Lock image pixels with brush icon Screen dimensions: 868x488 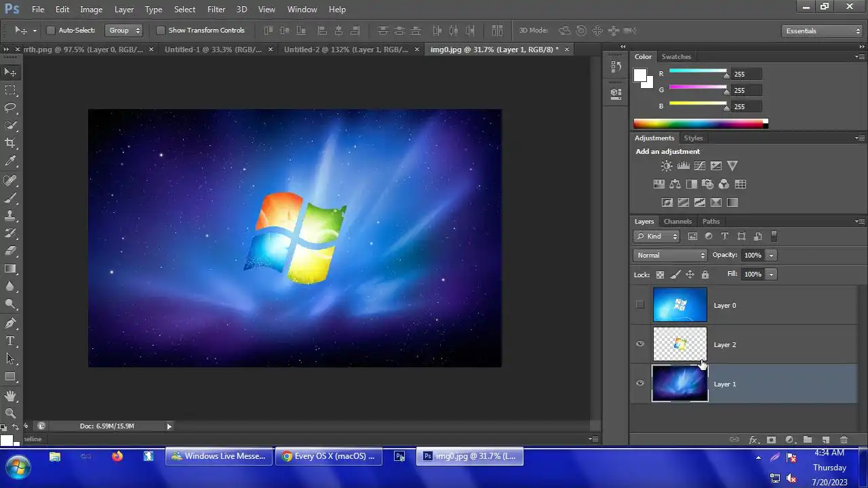click(x=675, y=274)
